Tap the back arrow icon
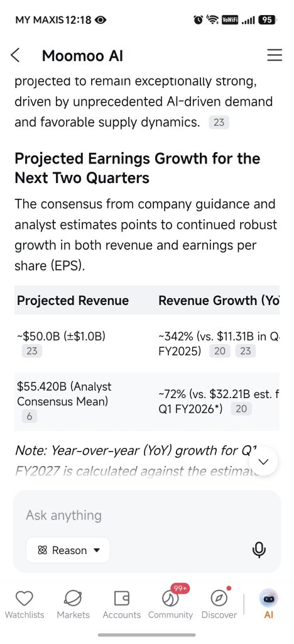The image size is (294, 644). pyautogui.click(x=15, y=55)
